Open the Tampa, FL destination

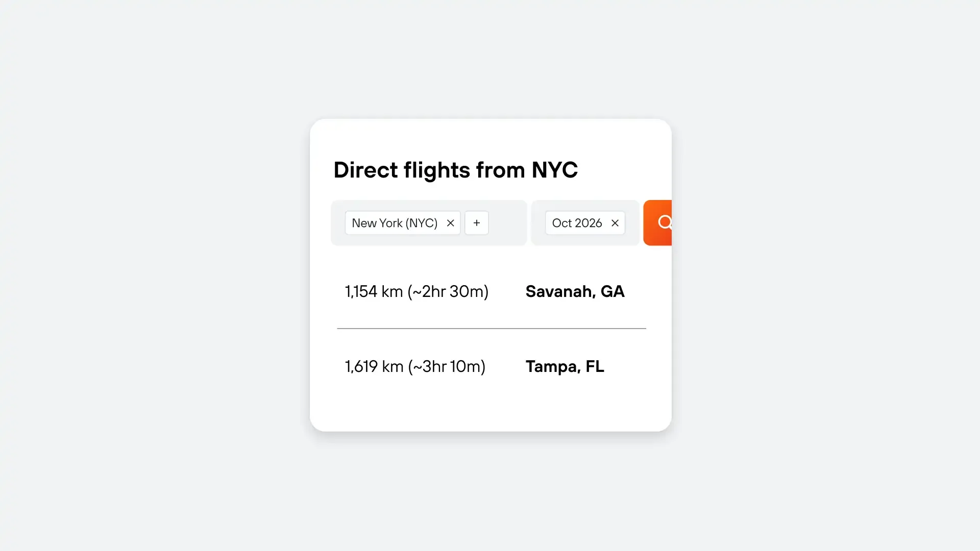pos(565,366)
